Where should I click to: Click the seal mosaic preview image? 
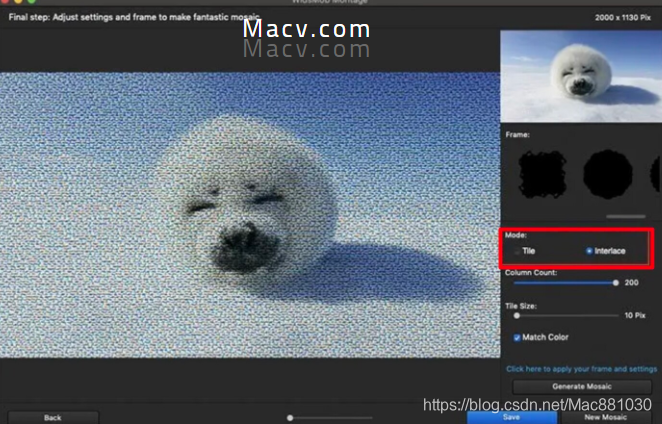[250, 215]
